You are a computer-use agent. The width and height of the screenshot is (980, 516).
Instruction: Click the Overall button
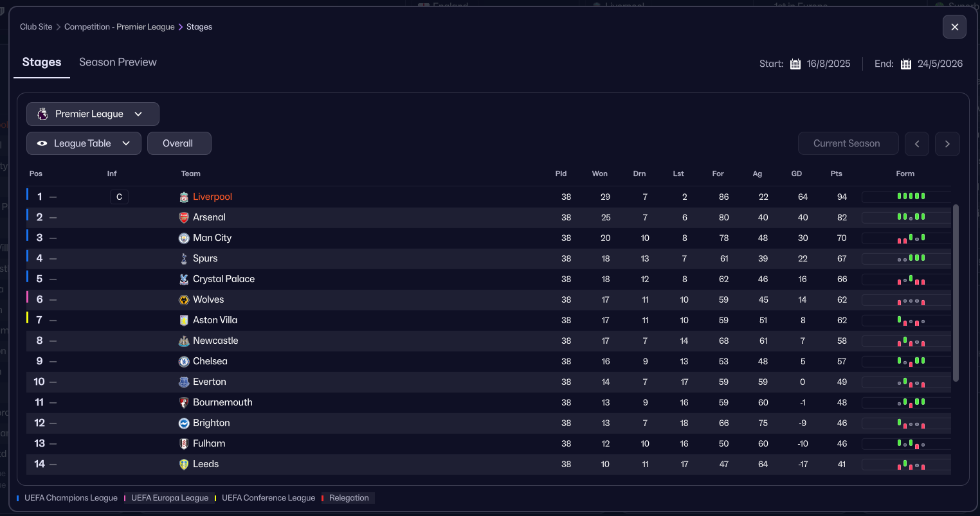point(179,144)
